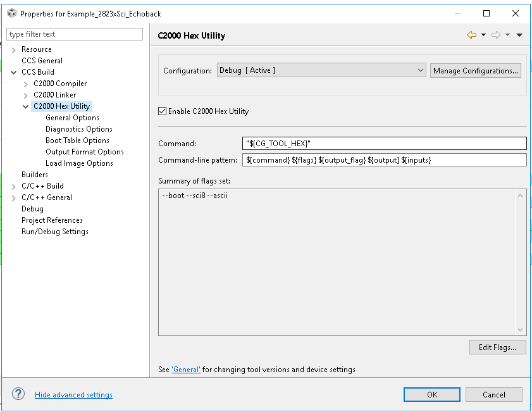Expand the C2000 Linker node

(x=26, y=96)
